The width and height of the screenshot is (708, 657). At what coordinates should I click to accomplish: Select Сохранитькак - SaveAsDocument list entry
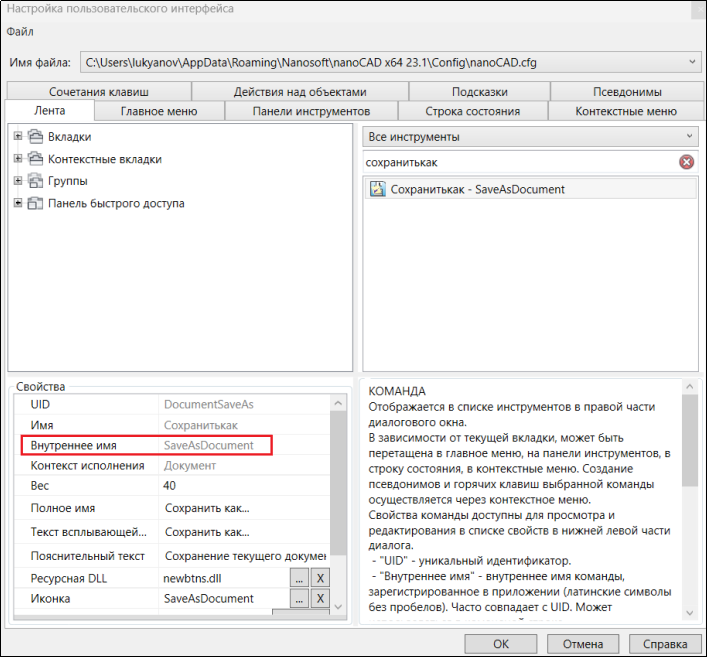(x=530, y=189)
